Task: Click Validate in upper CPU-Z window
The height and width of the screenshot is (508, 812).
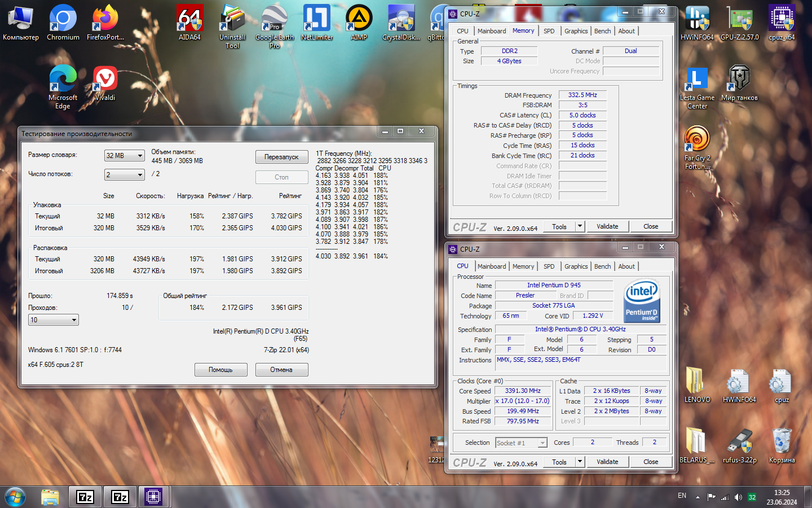Action: (x=607, y=226)
